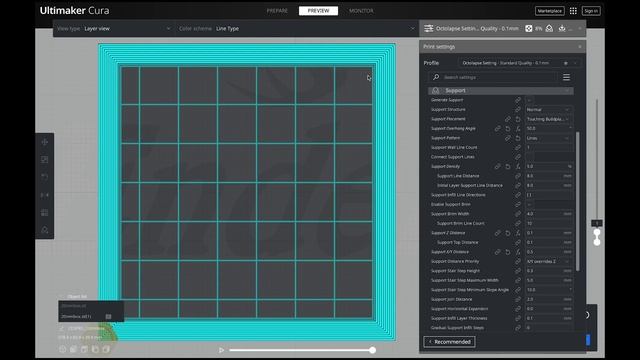Open setting visibility hamburger menu
Screen dimensions: 640x360
[566, 77]
